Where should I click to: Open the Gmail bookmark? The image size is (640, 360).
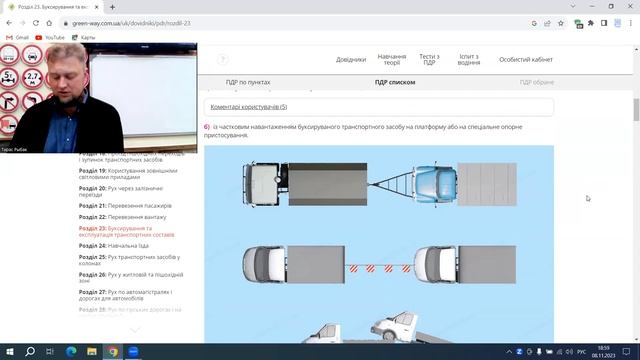[18, 38]
